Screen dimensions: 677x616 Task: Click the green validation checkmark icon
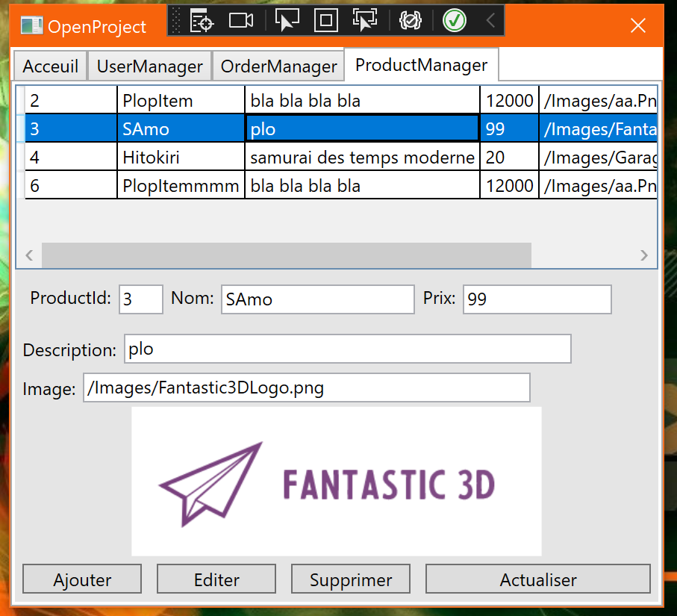coord(455,21)
